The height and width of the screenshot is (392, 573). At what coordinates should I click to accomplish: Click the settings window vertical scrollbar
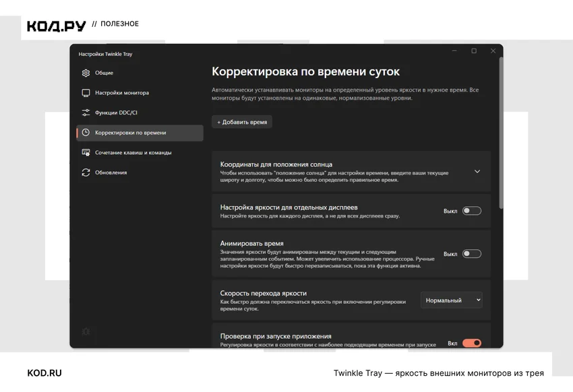click(x=501, y=133)
